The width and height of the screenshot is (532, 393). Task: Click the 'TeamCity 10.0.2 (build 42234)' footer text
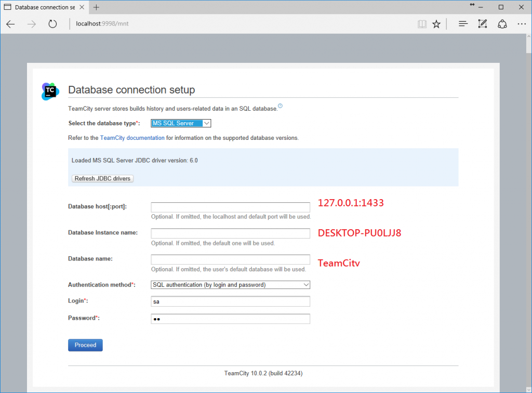click(x=263, y=373)
